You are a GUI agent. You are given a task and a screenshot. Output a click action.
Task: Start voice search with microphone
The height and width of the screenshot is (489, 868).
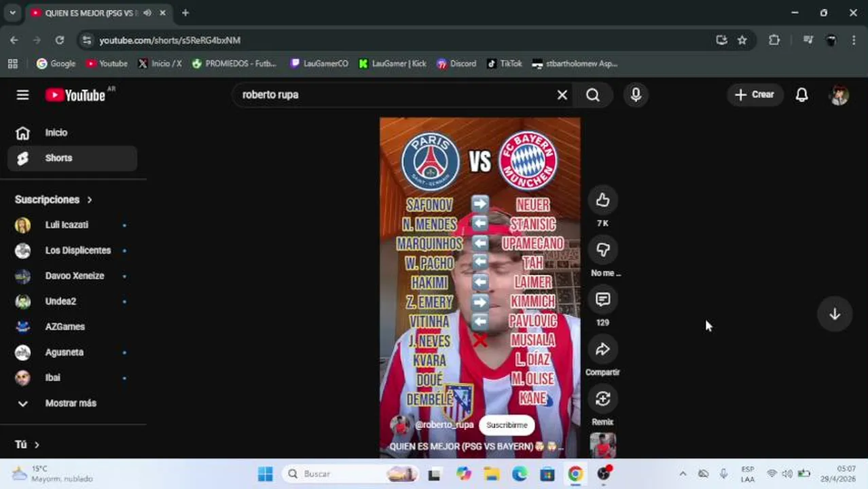(636, 95)
